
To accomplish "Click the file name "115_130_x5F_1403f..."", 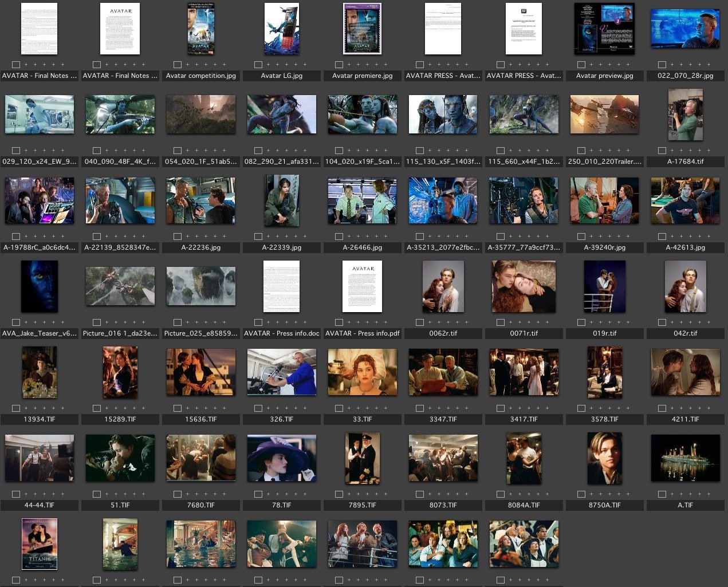I will click(443, 161).
